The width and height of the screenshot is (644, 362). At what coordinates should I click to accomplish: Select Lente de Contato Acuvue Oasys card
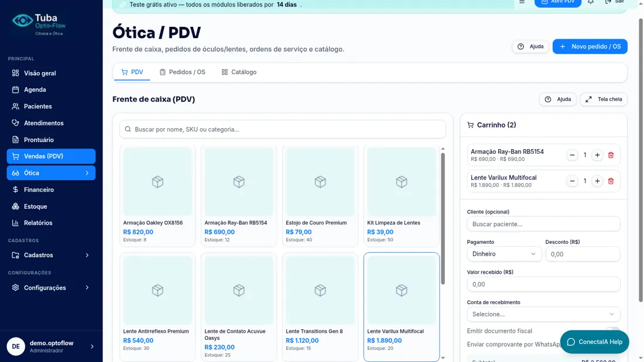[239, 307]
